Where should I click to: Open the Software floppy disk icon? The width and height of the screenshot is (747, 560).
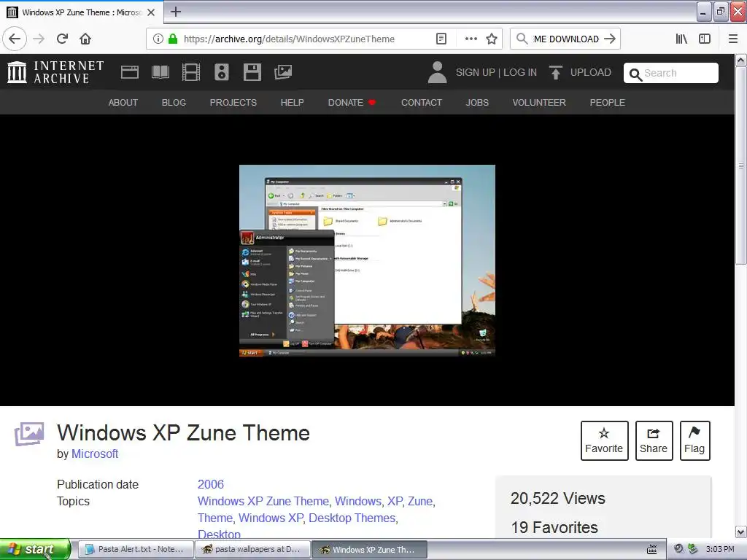point(252,72)
